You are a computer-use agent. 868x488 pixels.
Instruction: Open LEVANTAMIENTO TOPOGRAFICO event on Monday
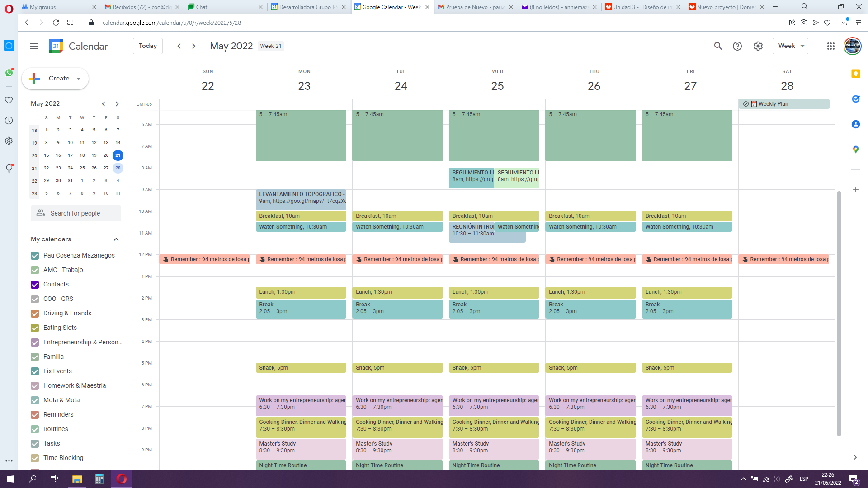[x=301, y=200]
